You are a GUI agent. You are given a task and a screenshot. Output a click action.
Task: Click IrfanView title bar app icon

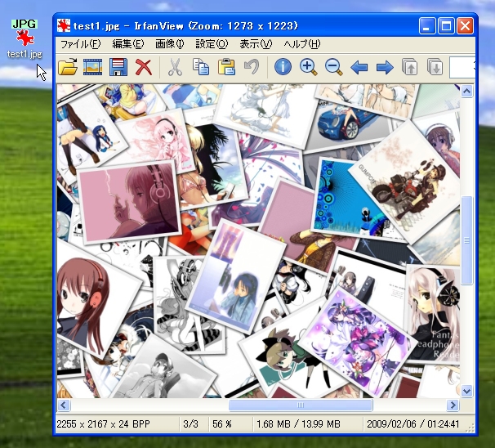(64, 25)
